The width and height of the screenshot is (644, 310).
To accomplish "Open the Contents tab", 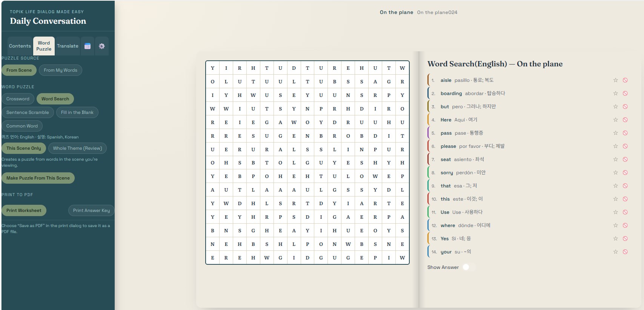I will pos(20,46).
